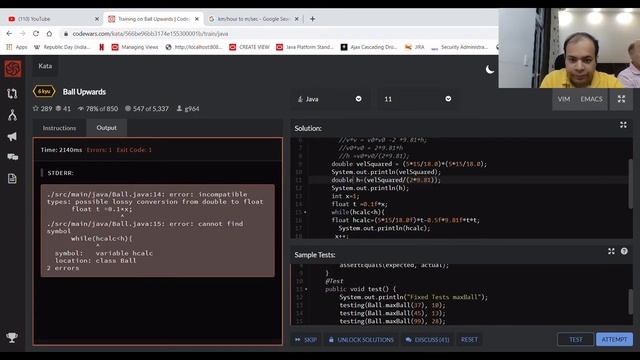Click the 6 kyu rank badge

coord(44,91)
